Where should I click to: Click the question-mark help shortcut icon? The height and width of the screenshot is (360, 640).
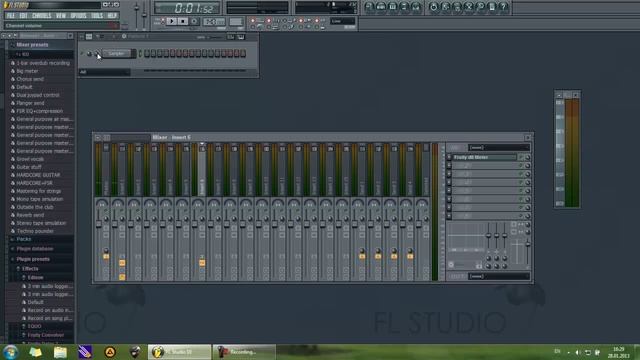504,7
